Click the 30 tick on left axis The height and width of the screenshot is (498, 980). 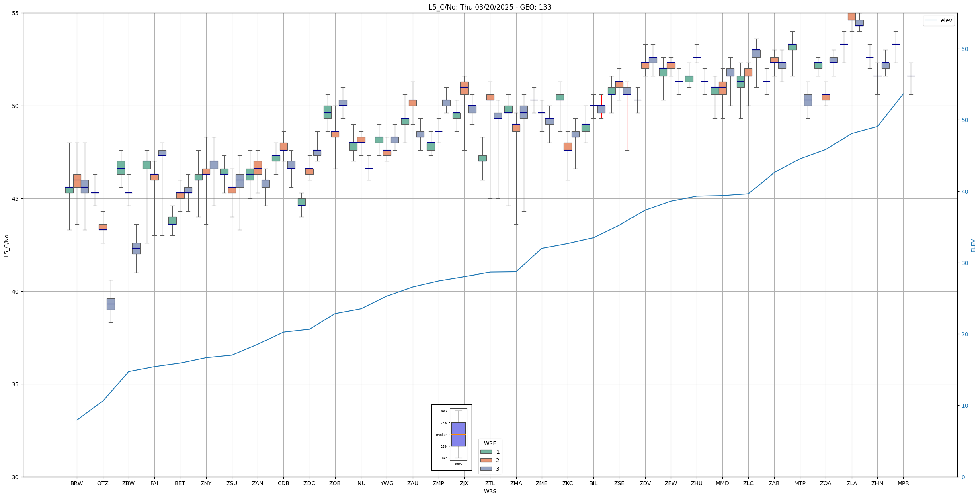click(x=16, y=477)
